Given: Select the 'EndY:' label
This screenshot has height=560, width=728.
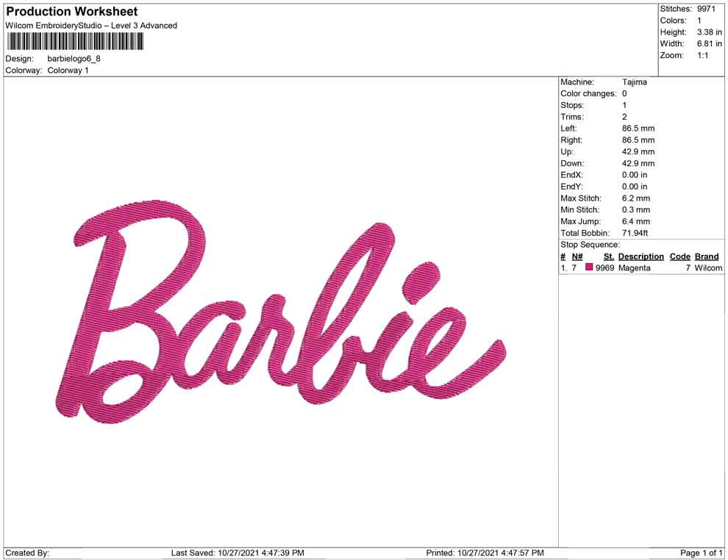Looking at the screenshot, I should pos(571,187).
